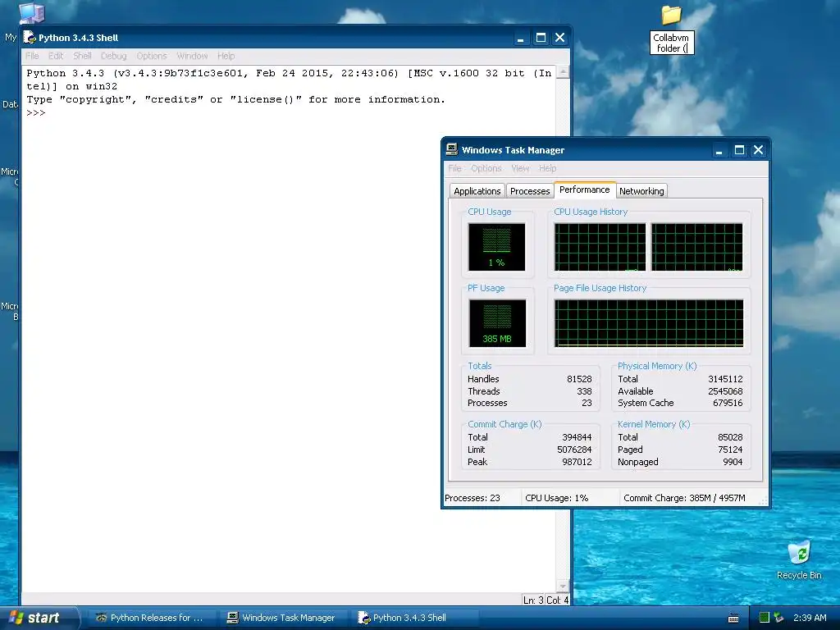Click the first CPU Usage History graph
The width and height of the screenshot is (840, 630).
click(600, 247)
